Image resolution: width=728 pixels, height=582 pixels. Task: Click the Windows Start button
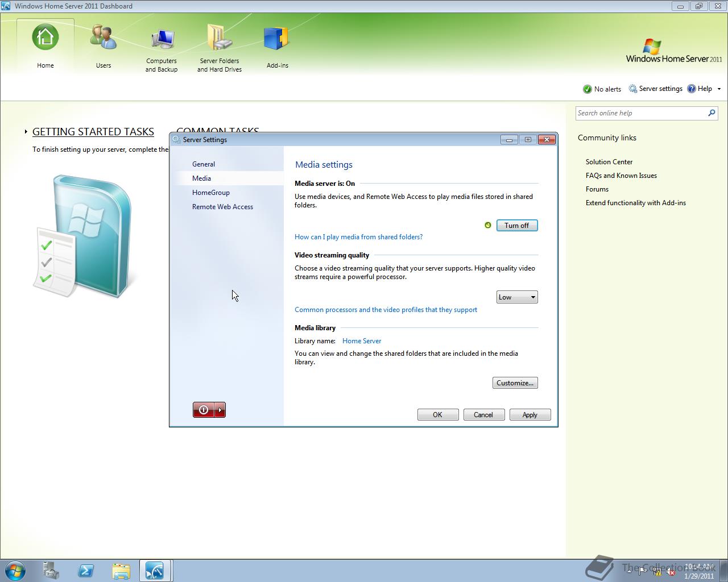(15, 571)
